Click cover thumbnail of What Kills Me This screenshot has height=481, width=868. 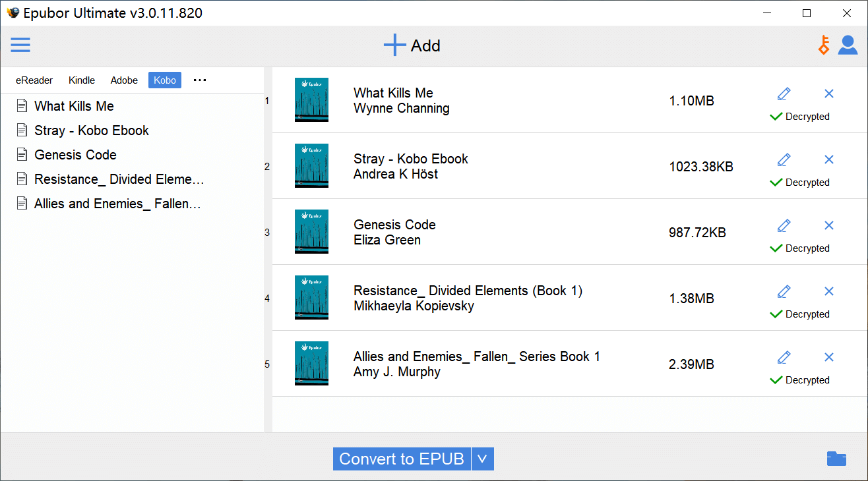pyautogui.click(x=311, y=100)
